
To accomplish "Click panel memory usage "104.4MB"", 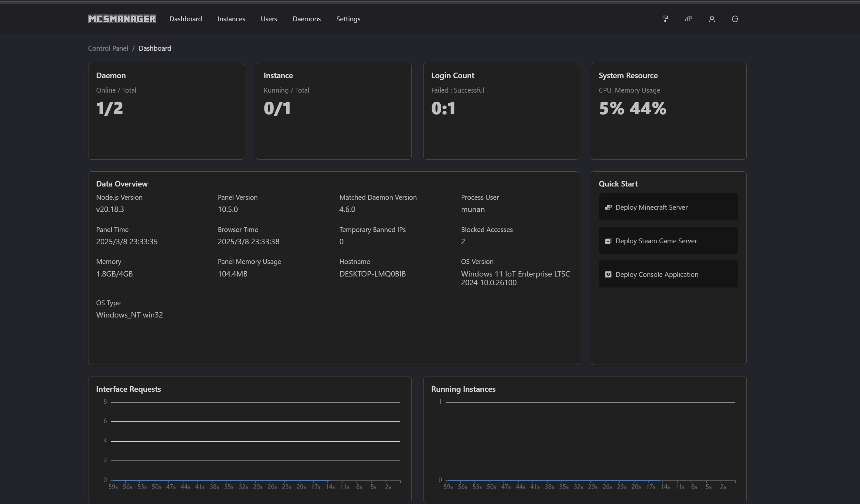I will click(232, 274).
